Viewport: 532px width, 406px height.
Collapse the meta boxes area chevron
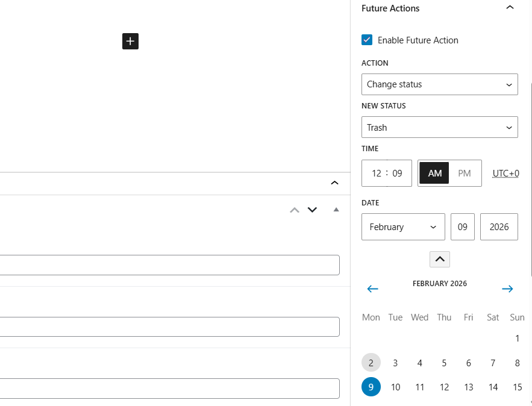coord(335,183)
